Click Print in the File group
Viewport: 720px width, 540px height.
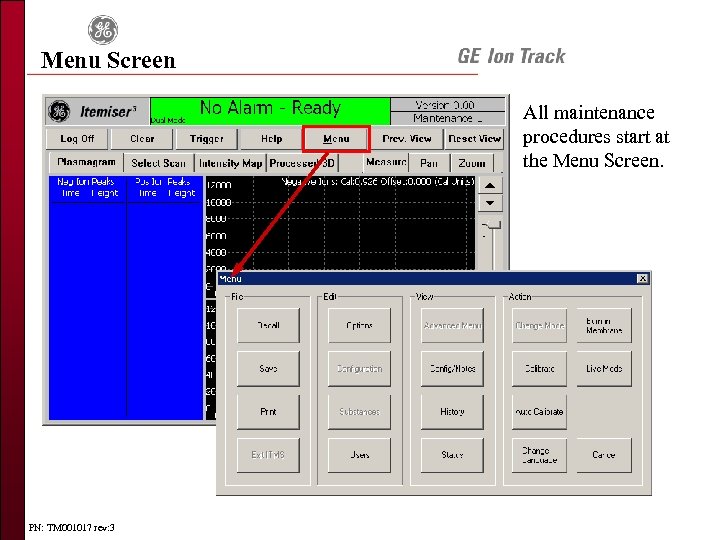268,411
